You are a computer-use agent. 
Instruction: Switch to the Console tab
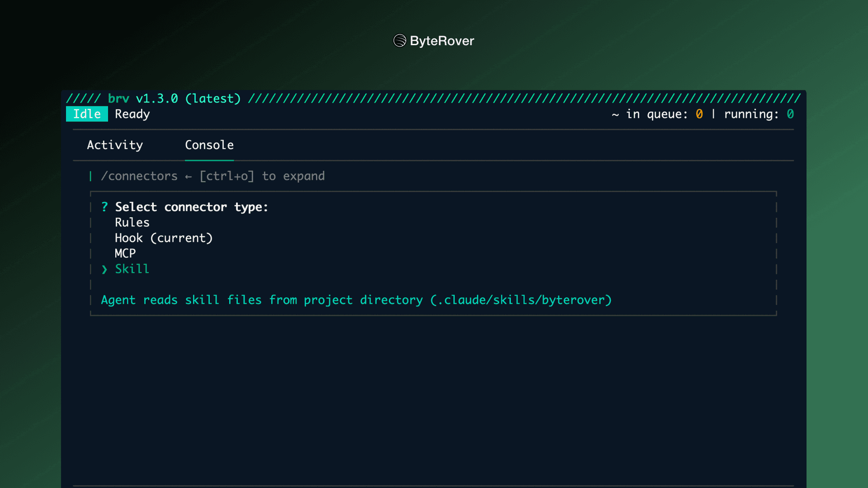(x=209, y=145)
